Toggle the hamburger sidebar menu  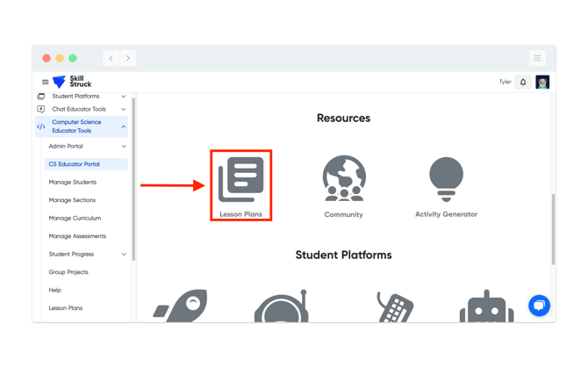(45, 83)
